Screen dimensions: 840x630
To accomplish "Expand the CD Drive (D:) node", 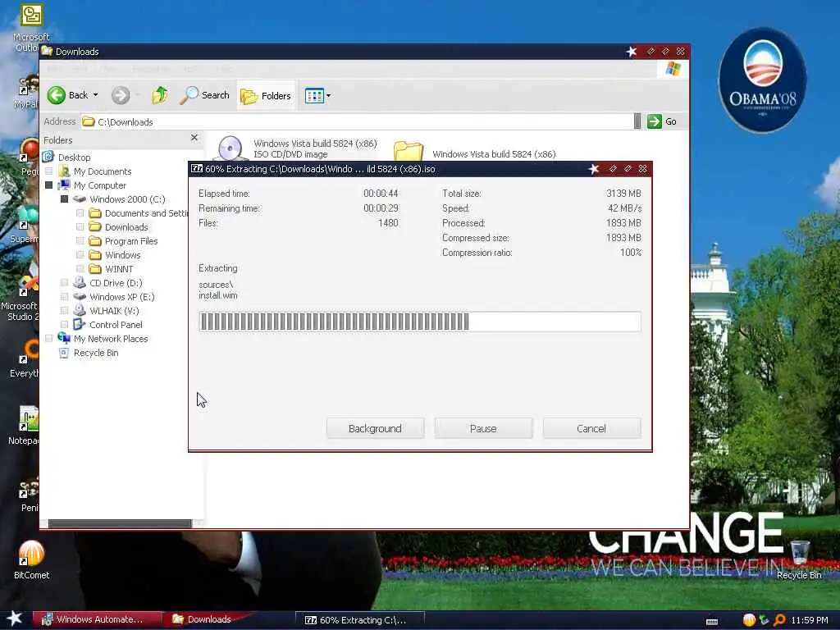I will tap(64, 282).
